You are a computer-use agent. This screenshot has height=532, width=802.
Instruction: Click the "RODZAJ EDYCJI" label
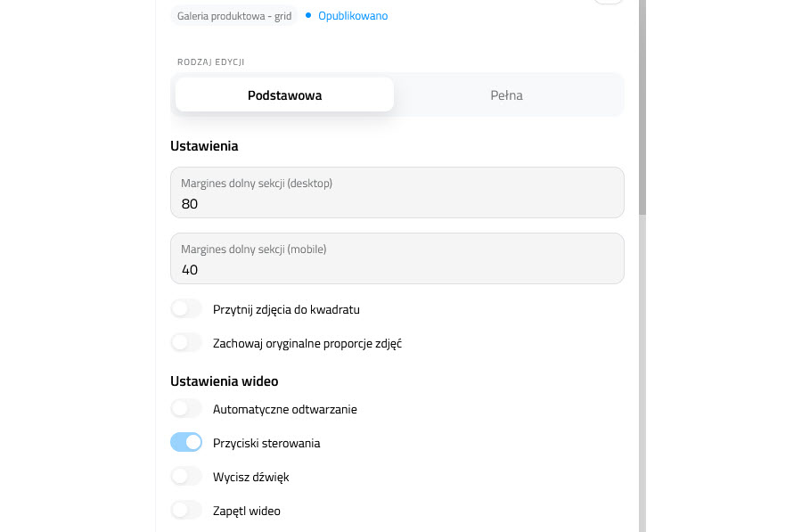(210, 61)
